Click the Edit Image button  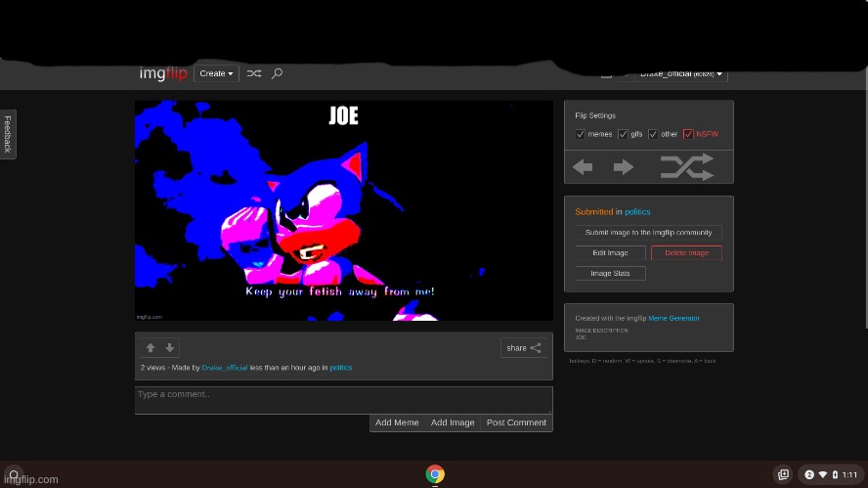(610, 252)
